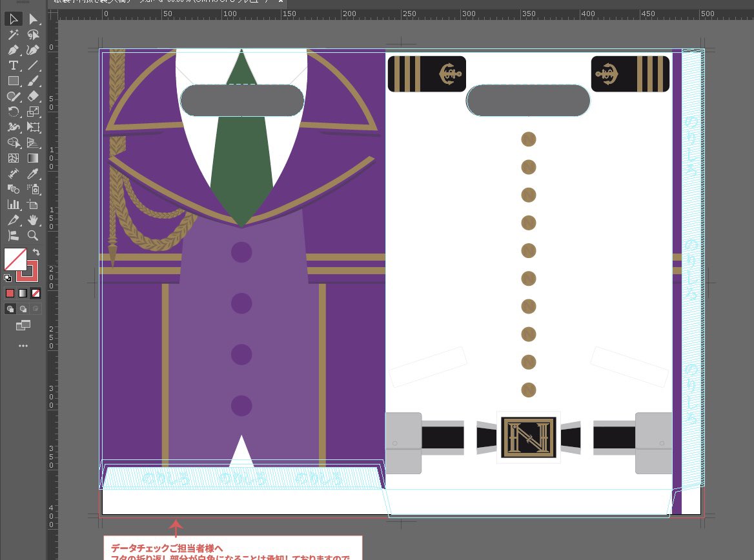Select the Line Segment tool
Image resolution: width=754 pixels, height=560 pixels.
(33, 65)
